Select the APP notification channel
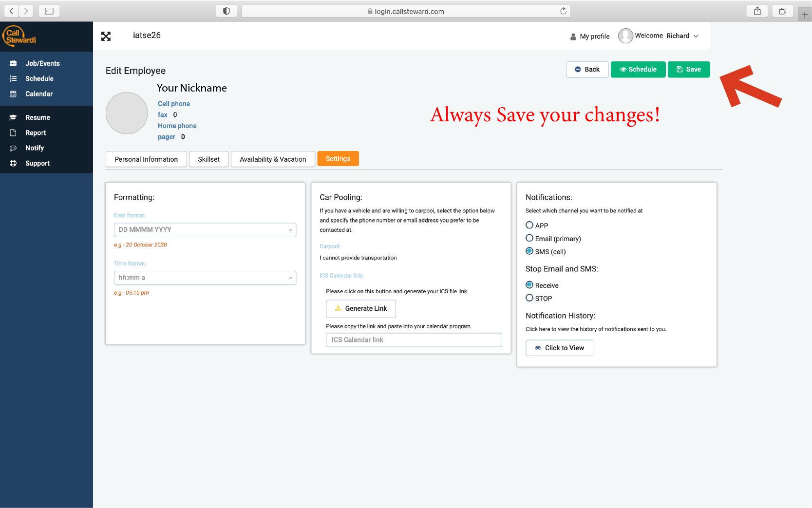Screen dimensions: 812x508 pos(529,225)
